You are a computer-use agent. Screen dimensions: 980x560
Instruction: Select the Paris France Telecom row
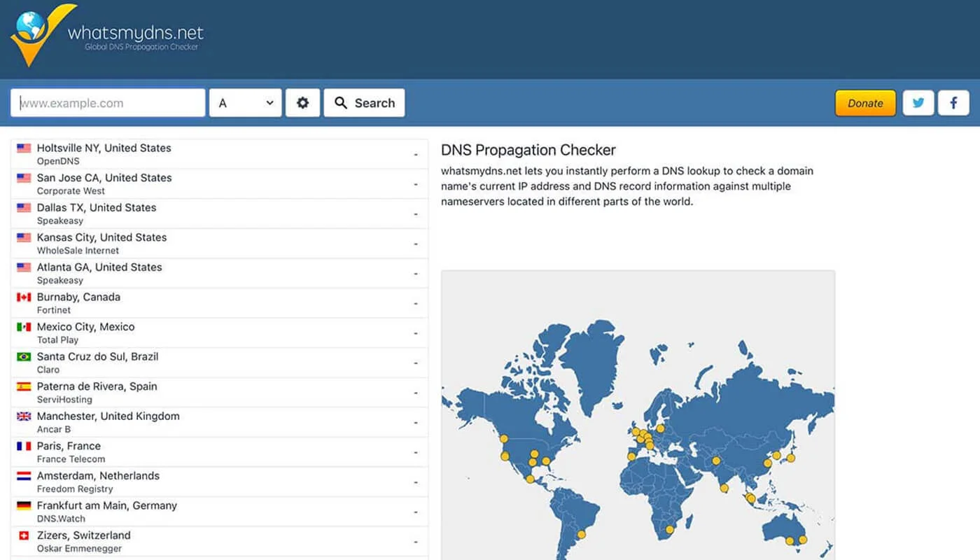(x=219, y=452)
